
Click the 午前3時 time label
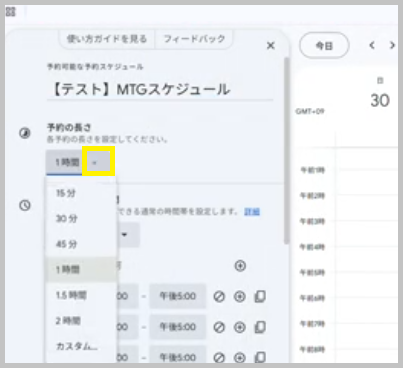[x=312, y=221]
